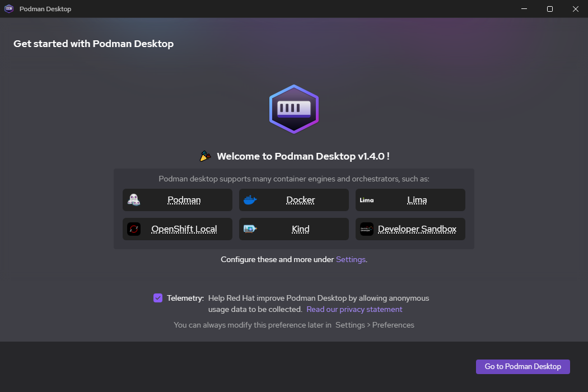Click the Podman seal icon
This screenshot has width=588, height=392.
(133, 200)
